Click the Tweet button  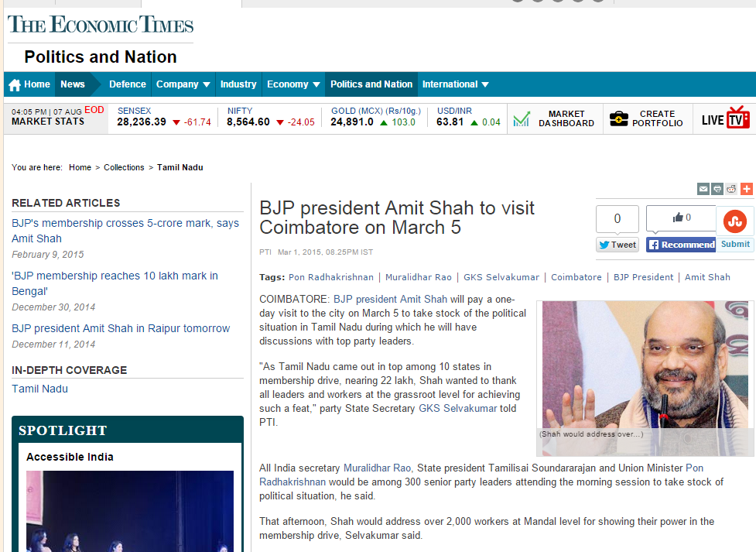[617, 245]
